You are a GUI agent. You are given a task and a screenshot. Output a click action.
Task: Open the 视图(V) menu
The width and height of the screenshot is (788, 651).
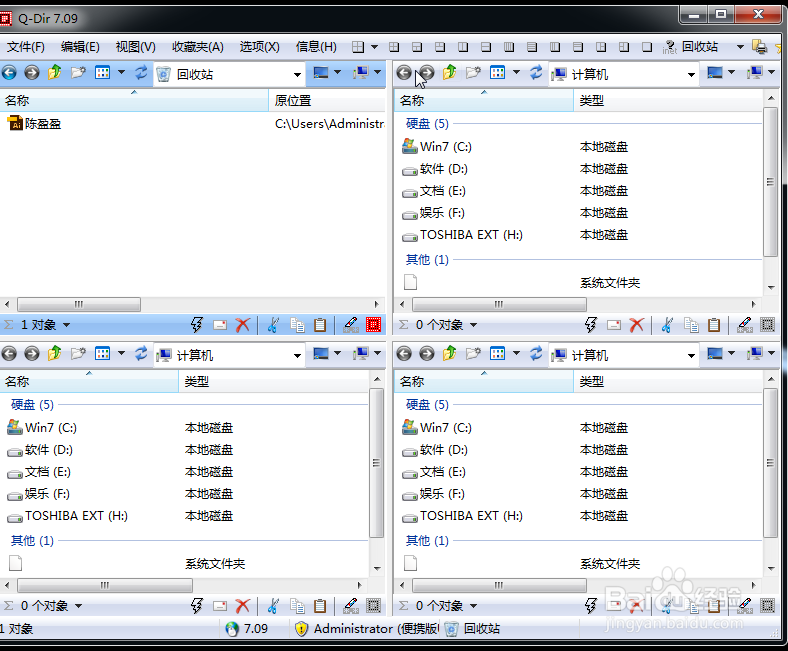click(x=135, y=47)
